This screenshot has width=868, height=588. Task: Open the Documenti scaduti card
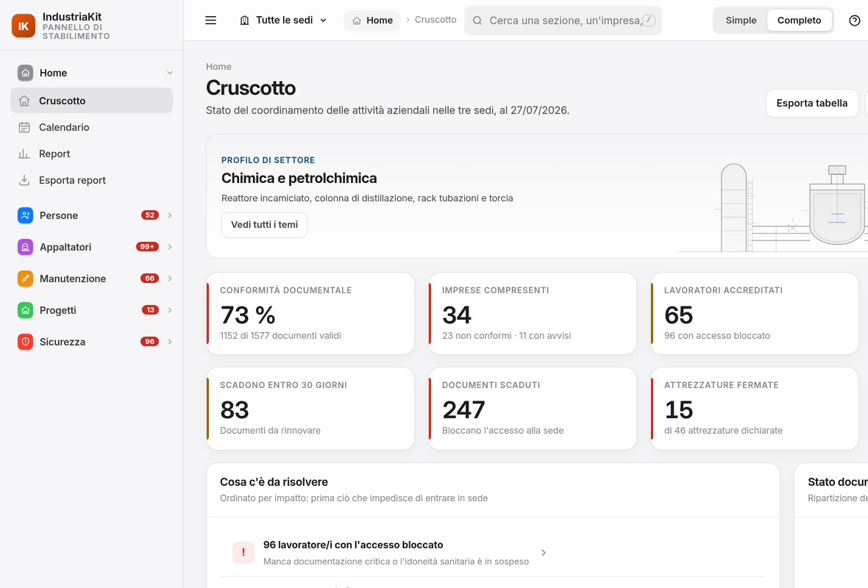(533, 408)
